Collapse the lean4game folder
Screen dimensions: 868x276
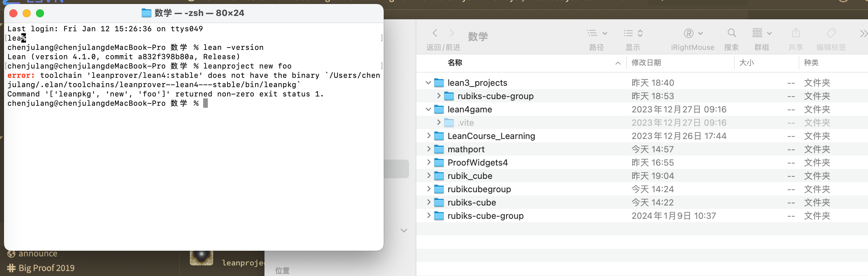[x=428, y=109]
